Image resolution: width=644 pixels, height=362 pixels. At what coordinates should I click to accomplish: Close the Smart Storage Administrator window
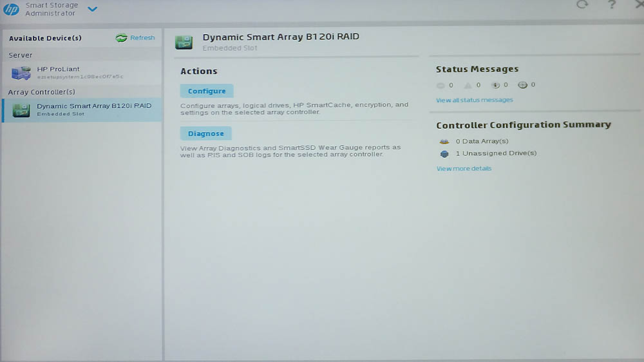tap(639, 4)
